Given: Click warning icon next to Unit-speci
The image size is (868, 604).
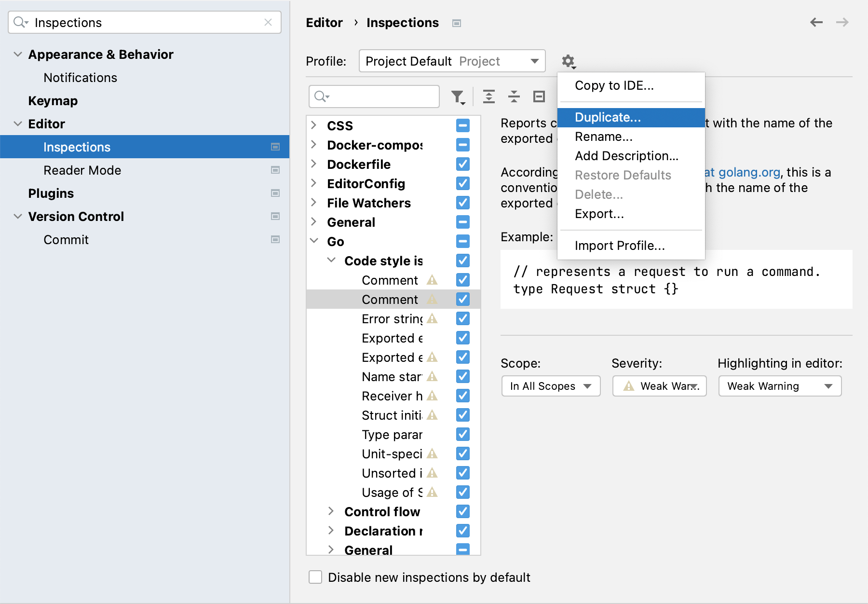Looking at the screenshot, I should click(x=432, y=453).
